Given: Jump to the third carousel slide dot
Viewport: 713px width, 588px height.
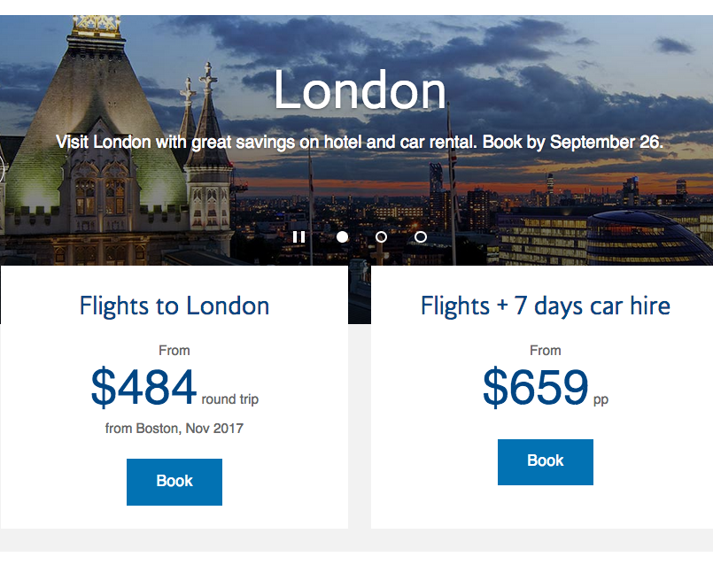Looking at the screenshot, I should (421, 237).
